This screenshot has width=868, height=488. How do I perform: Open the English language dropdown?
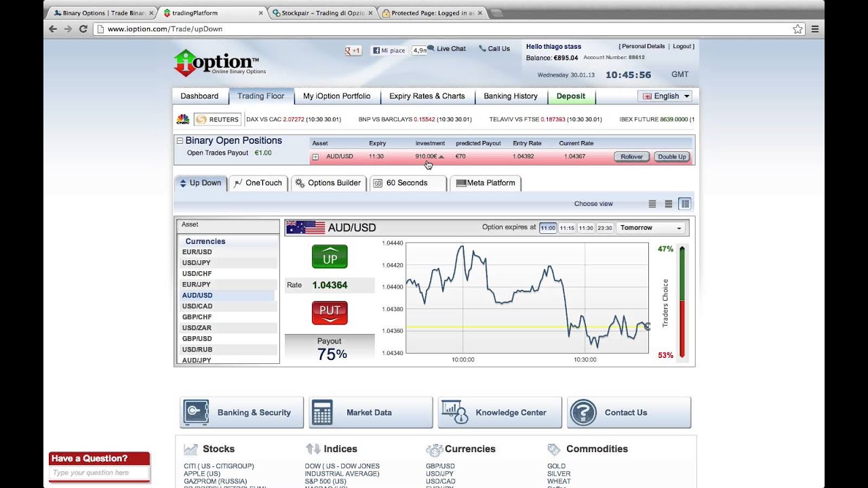click(665, 96)
